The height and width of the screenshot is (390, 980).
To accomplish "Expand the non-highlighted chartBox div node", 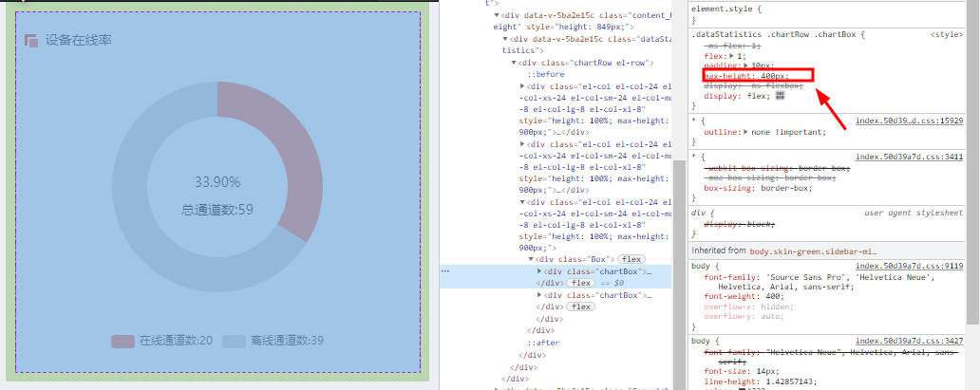I will [540, 295].
